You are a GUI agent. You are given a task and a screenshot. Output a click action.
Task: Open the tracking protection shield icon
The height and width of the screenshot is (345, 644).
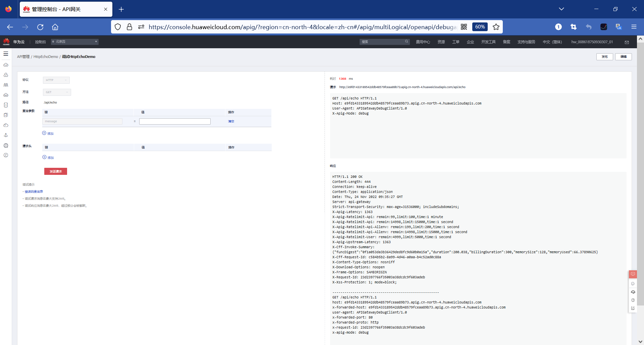[118, 27]
